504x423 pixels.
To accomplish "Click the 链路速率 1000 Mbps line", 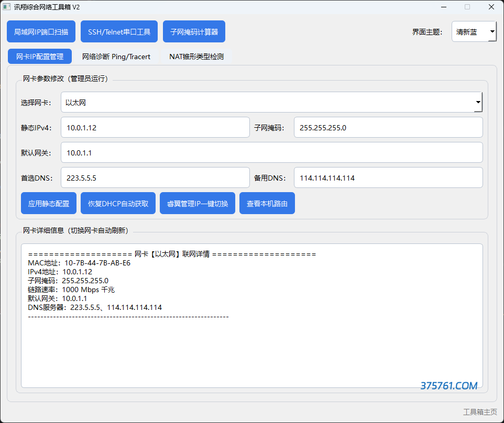I will (71, 290).
